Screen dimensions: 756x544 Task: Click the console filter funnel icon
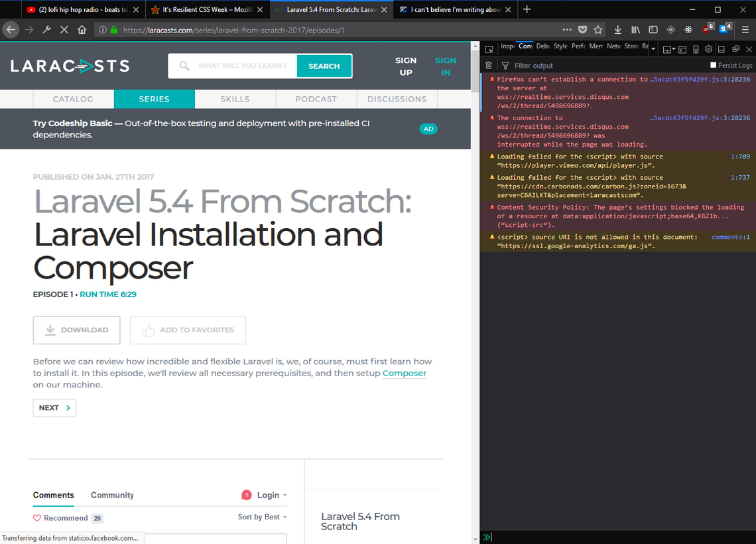505,66
